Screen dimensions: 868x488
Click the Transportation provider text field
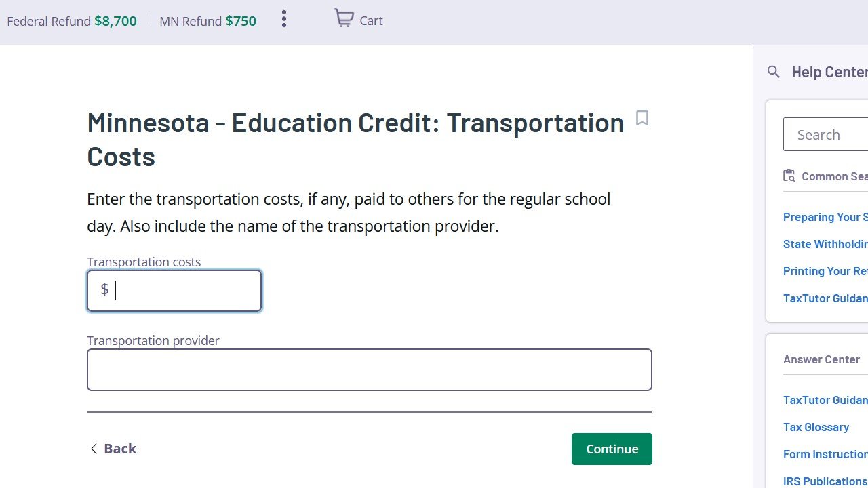pos(370,369)
